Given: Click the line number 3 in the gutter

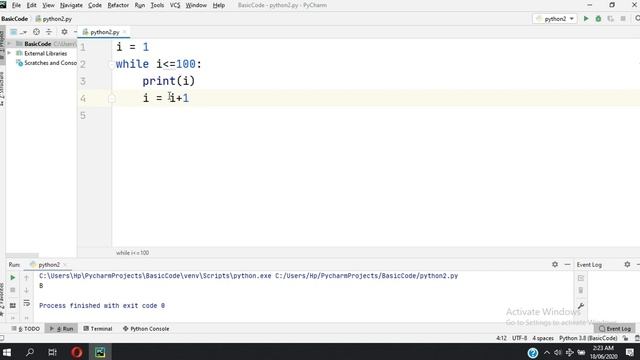Looking at the screenshot, I should 83,81.
